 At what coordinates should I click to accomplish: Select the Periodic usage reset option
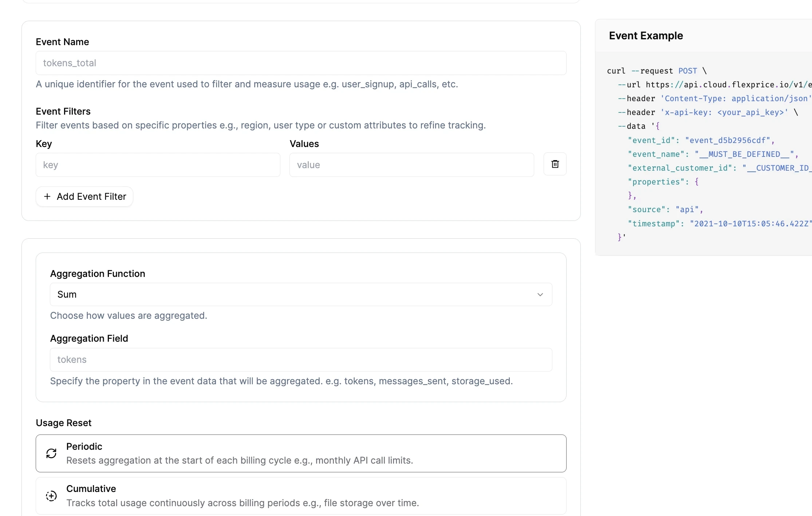[301, 453]
